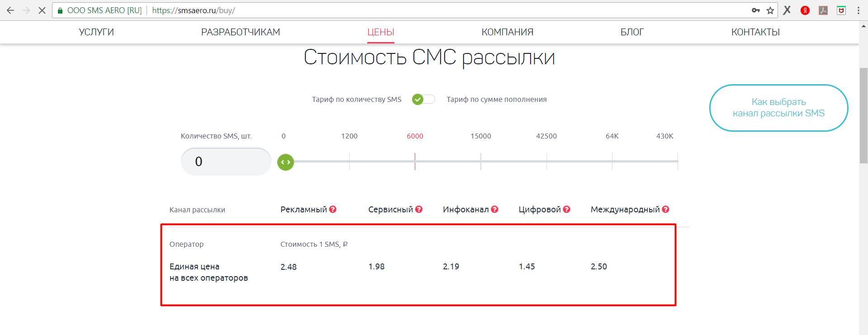Click help icon next to Инфоканал

click(x=495, y=209)
